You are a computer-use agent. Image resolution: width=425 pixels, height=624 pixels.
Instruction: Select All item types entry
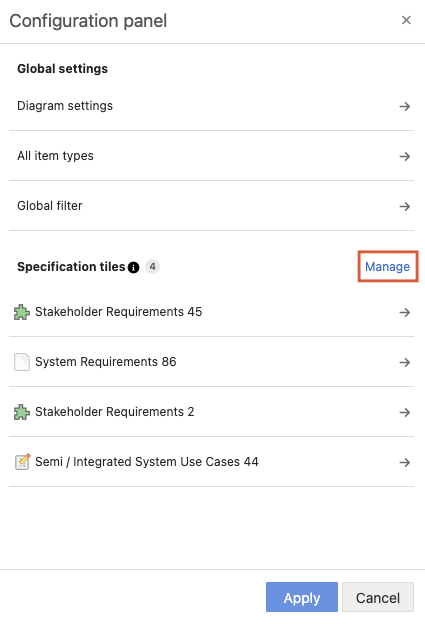pyautogui.click(x=211, y=156)
